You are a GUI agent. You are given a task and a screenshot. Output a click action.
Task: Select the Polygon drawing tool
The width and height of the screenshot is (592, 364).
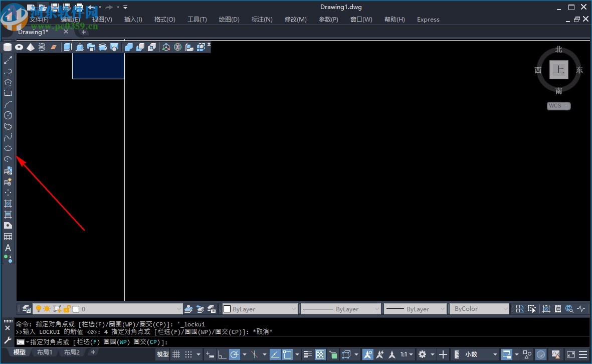(x=8, y=82)
